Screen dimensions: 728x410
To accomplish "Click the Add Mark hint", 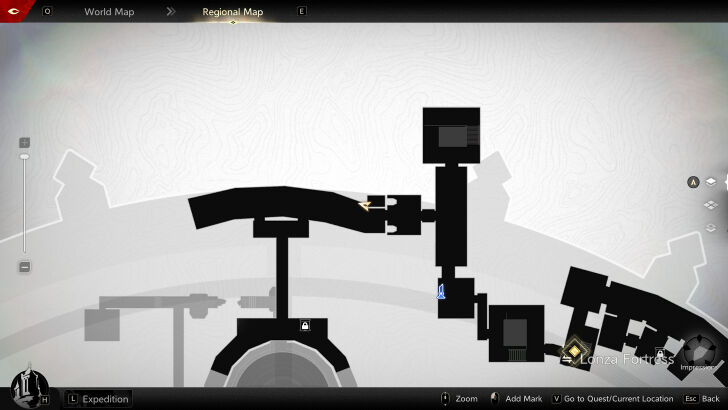I will point(516,399).
